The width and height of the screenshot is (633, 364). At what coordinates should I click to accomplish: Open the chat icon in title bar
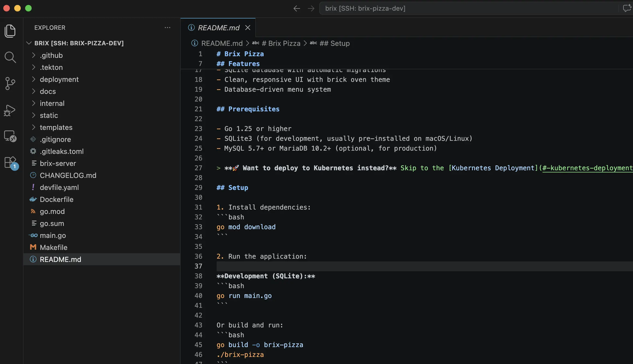(x=627, y=8)
